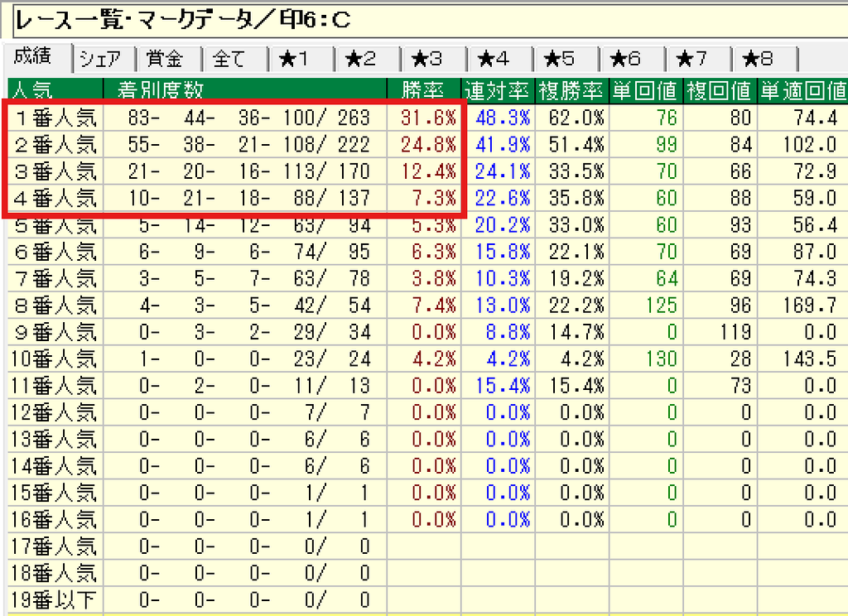
Task: Click the 15.4% 連対率 cell for 11番人気
Action: point(498,386)
